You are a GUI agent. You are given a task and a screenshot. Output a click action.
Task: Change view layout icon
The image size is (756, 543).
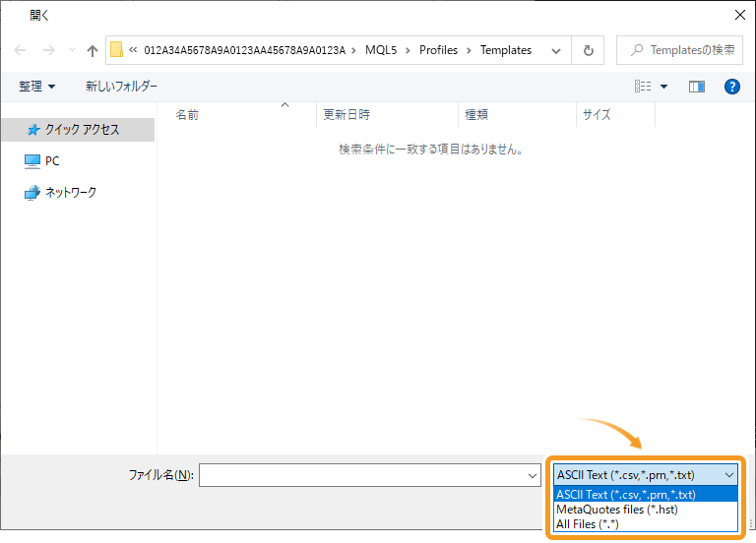click(643, 87)
